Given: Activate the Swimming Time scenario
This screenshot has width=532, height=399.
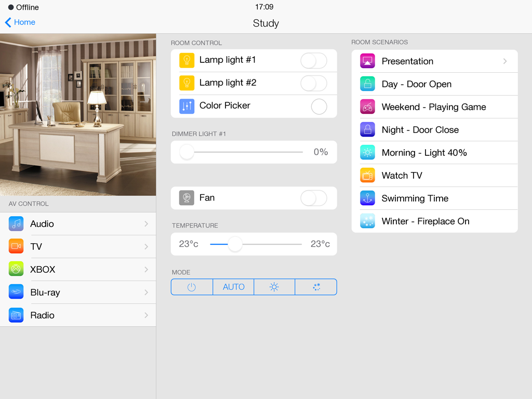Looking at the screenshot, I should click(x=435, y=198).
